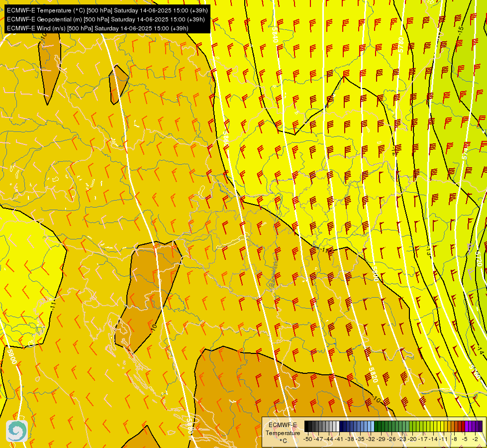Click the -47 legend label
Image resolution: width=487 pixels, height=448 pixels.
coord(318,439)
